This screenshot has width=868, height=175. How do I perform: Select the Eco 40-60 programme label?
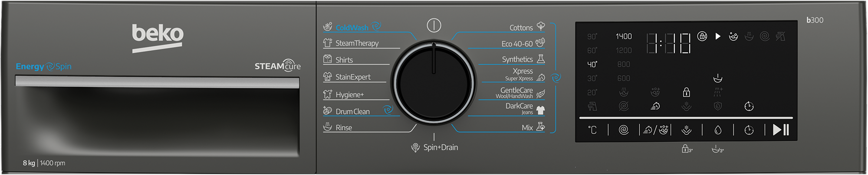point(517,44)
